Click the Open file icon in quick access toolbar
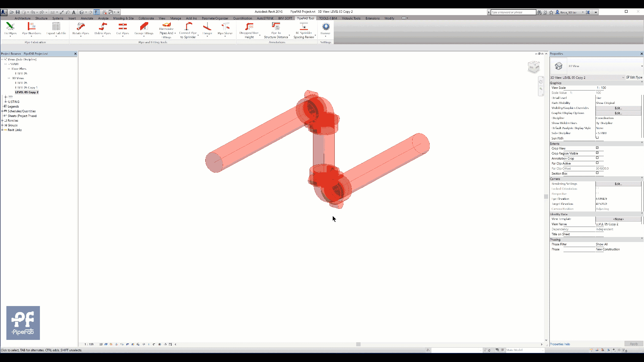Image resolution: width=644 pixels, height=362 pixels. [12, 12]
